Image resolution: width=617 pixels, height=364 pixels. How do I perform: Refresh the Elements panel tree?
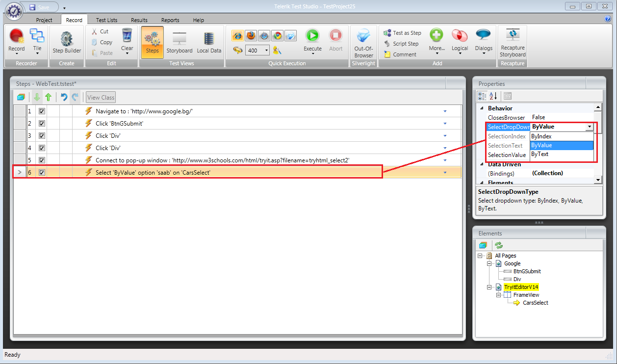coord(499,245)
